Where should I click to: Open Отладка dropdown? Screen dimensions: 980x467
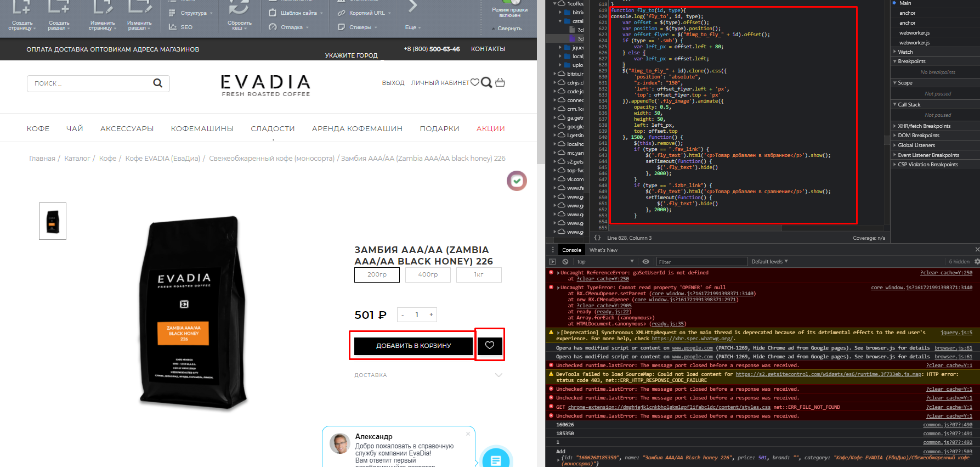[x=288, y=27]
